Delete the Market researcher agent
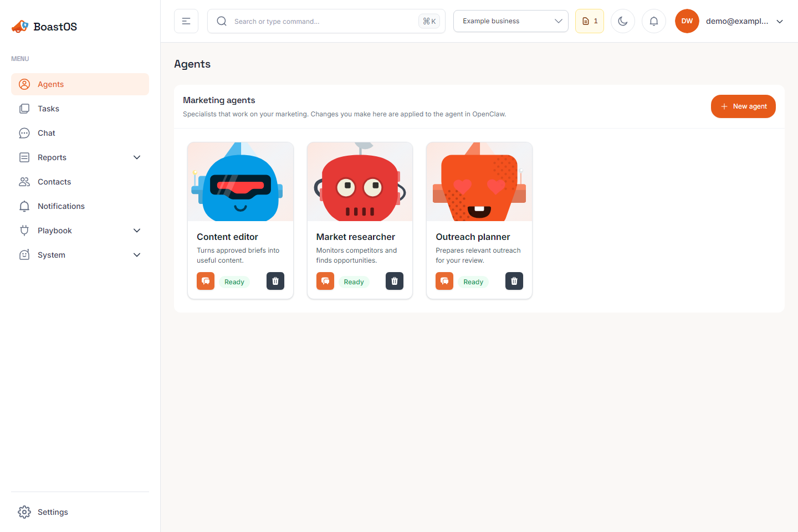This screenshot has width=798, height=532. click(395, 281)
